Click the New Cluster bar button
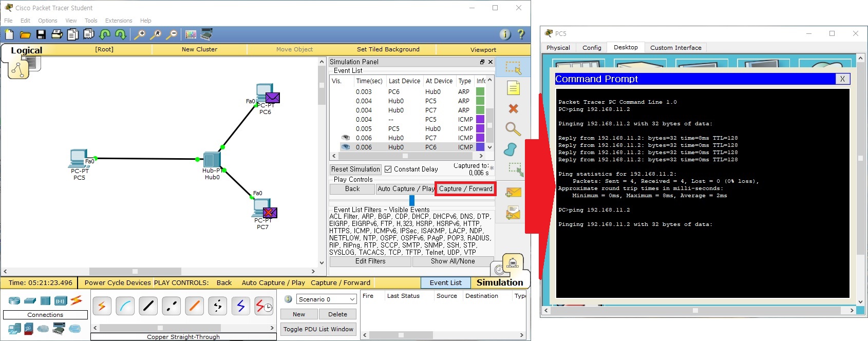Viewport: 868px width, 341px height. pyautogui.click(x=199, y=49)
